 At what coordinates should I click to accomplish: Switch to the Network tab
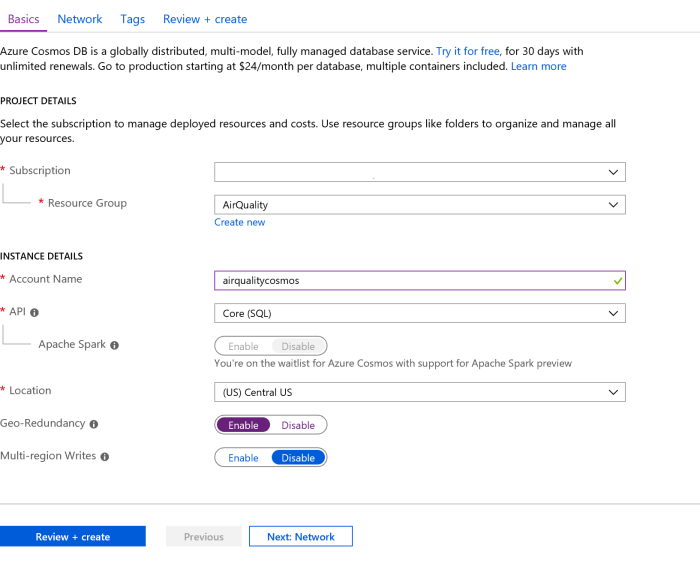pos(79,19)
